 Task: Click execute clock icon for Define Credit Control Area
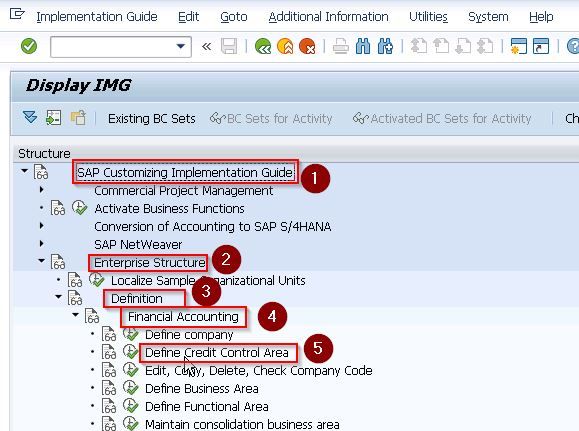130,352
